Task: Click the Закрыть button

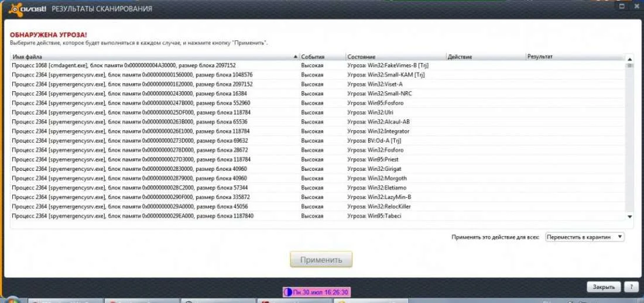Action: pos(604,287)
